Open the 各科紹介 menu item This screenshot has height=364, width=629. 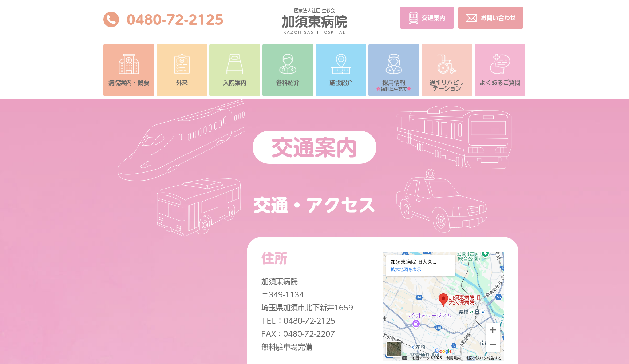pyautogui.click(x=288, y=70)
